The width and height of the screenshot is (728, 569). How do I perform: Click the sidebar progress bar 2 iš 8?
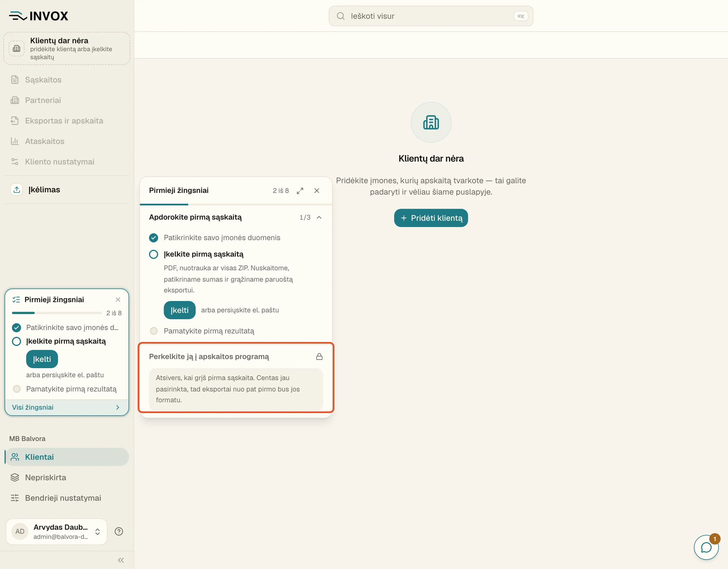57,313
